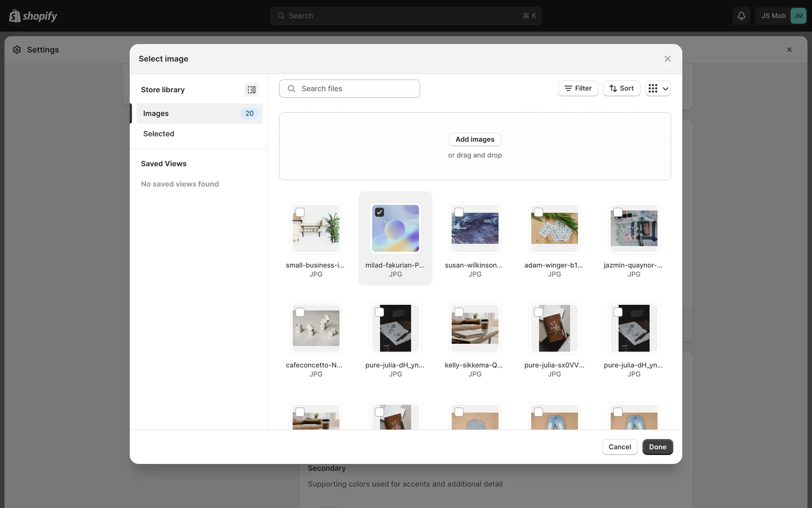Uncheck the milad-fakurian image checkbox
The width and height of the screenshot is (812, 508).
click(379, 212)
